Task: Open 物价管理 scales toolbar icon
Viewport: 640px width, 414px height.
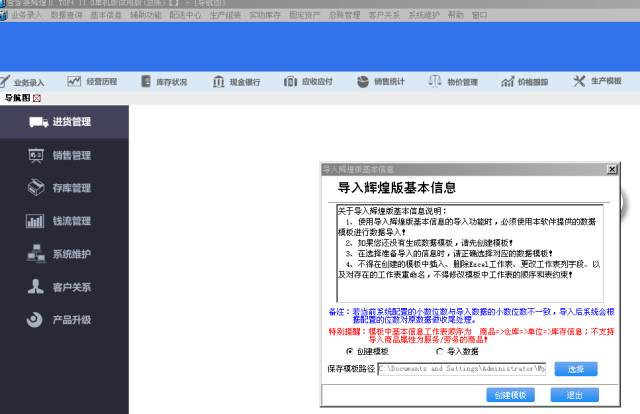Action: click(453, 82)
